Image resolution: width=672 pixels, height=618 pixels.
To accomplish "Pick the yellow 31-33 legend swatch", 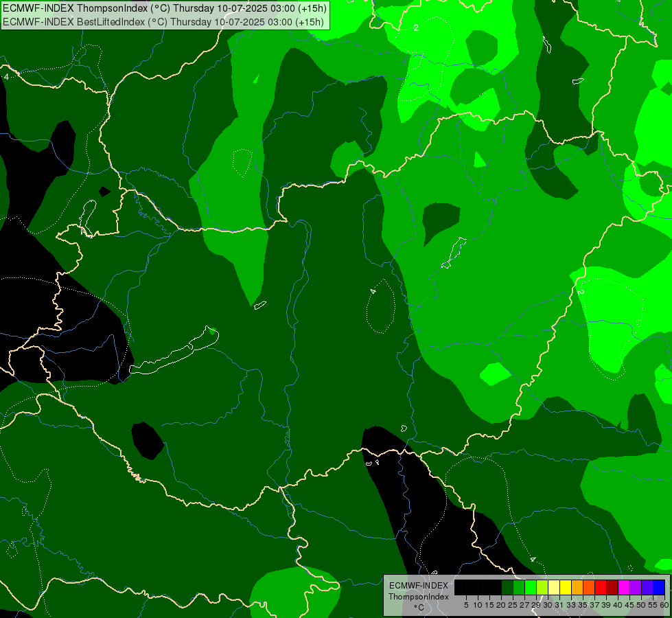I will point(566,587).
